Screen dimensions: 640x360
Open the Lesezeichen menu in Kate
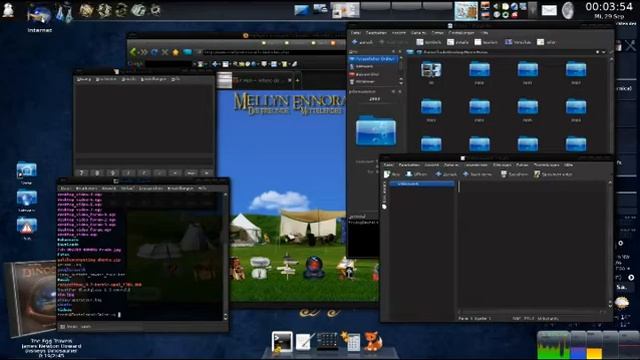coord(476,165)
